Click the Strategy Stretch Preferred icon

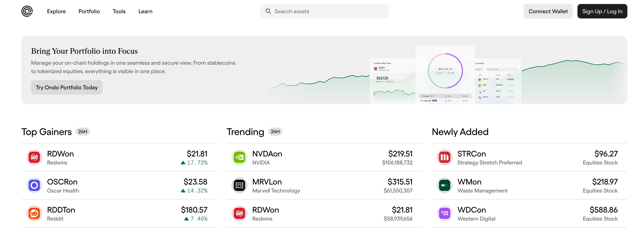point(444,157)
